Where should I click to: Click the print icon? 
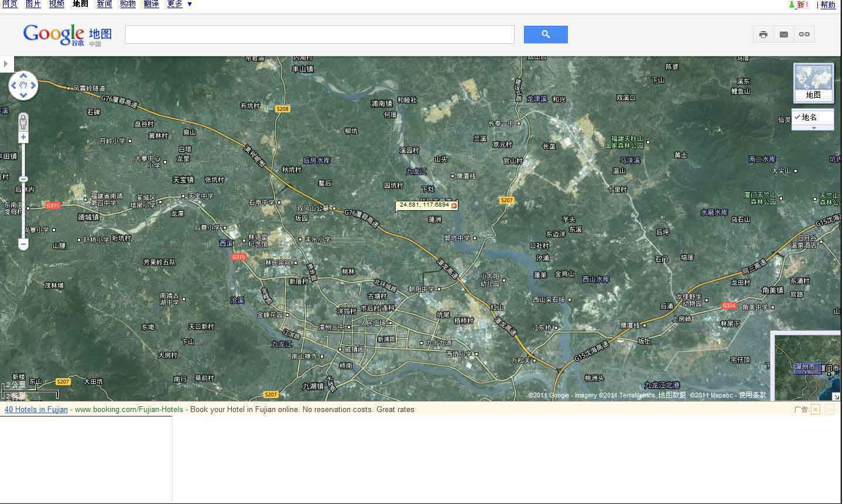pyautogui.click(x=763, y=35)
